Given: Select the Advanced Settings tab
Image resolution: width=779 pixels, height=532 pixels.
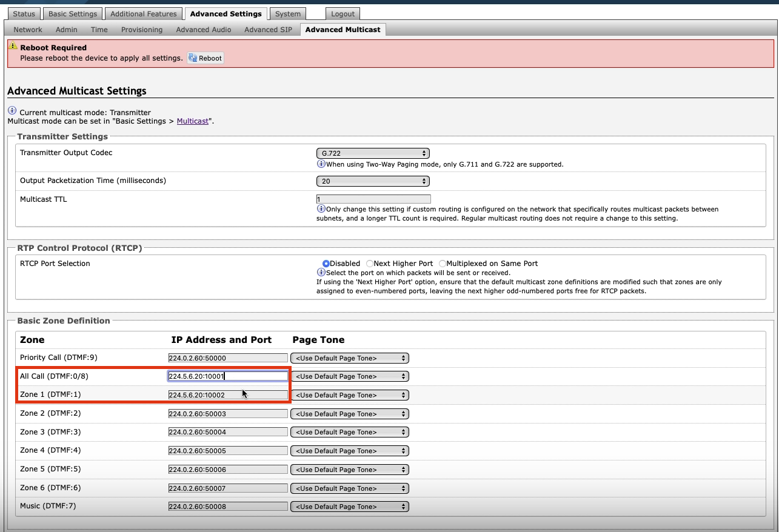Looking at the screenshot, I should tap(226, 14).
